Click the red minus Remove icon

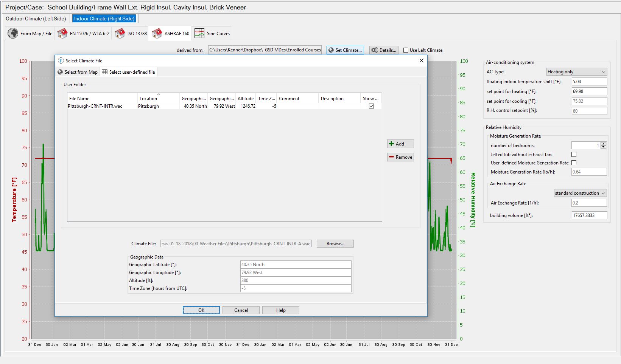392,157
